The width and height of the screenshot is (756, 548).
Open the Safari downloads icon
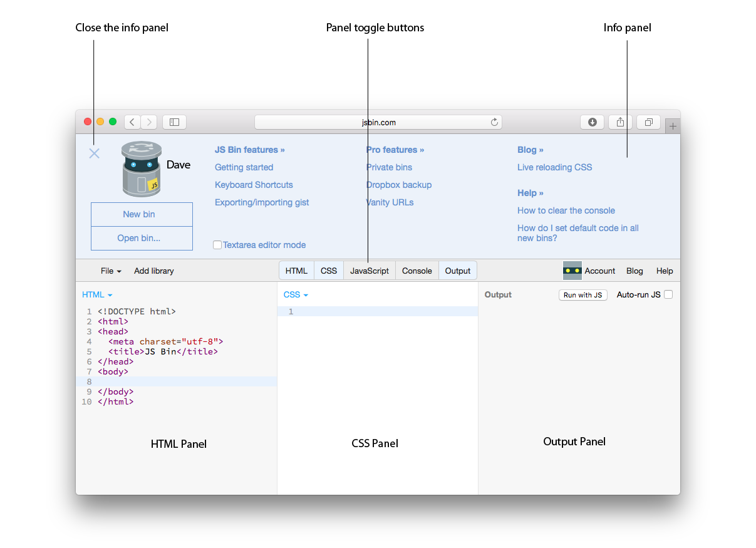(592, 122)
